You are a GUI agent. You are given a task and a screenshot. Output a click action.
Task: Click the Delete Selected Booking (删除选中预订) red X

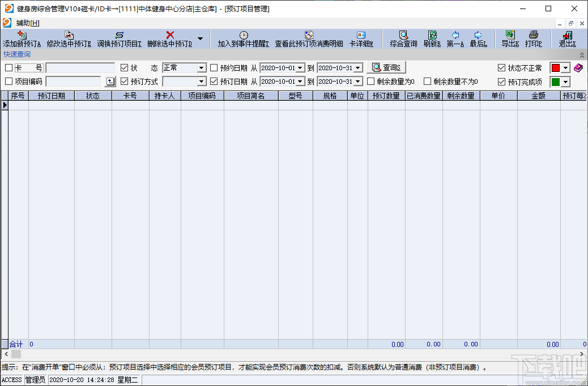[x=170, y=35]
